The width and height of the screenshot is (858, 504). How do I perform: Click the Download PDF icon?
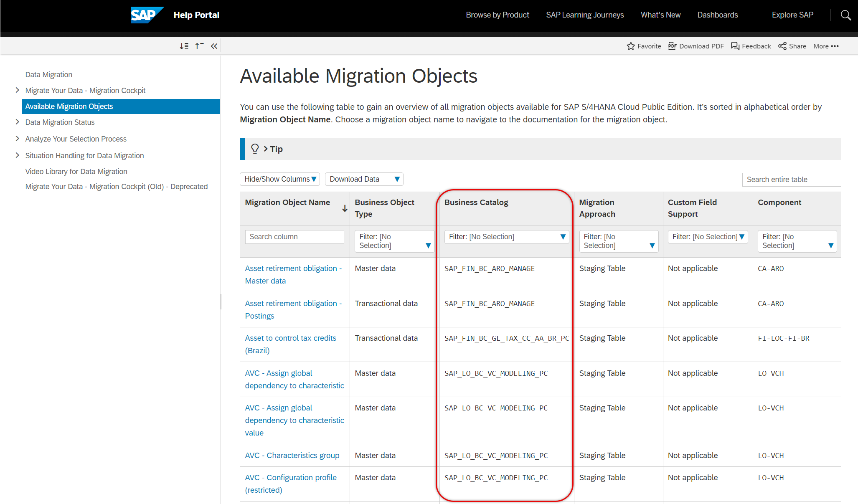(673, 46)
